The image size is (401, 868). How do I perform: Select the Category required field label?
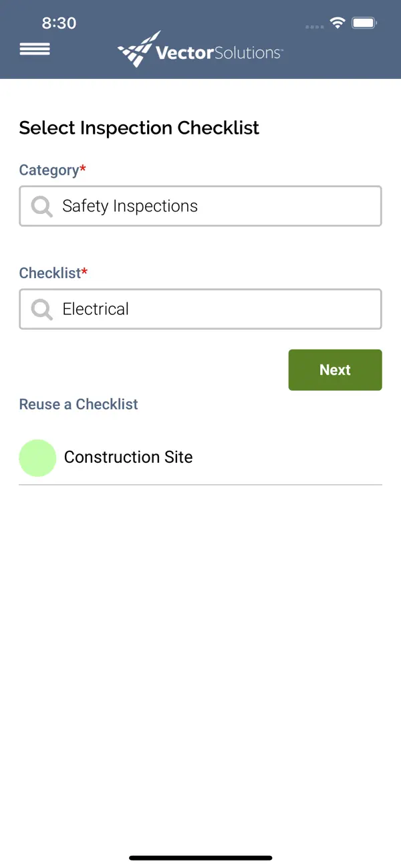(52, 170)
